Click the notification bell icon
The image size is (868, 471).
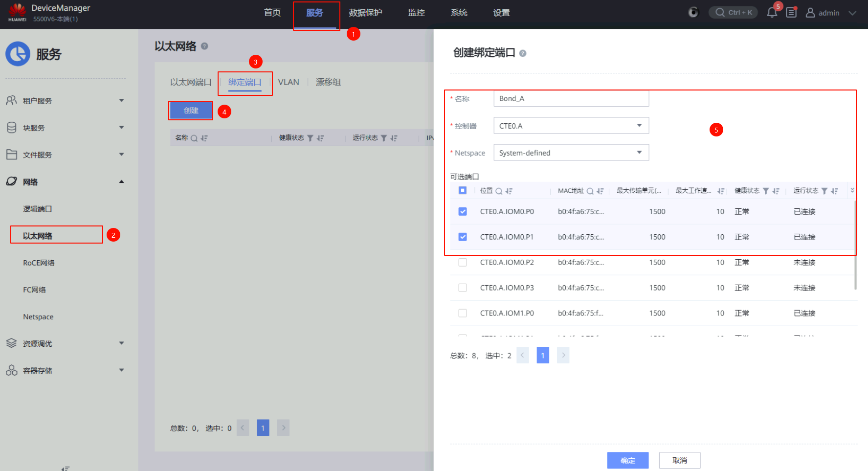pyautogui.click(x=772, y=13)
